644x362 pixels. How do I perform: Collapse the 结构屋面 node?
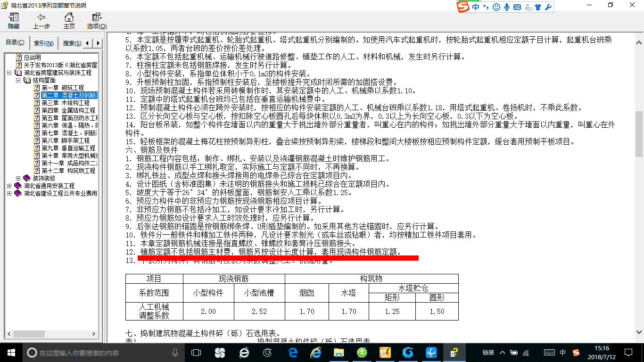[18, 80]
